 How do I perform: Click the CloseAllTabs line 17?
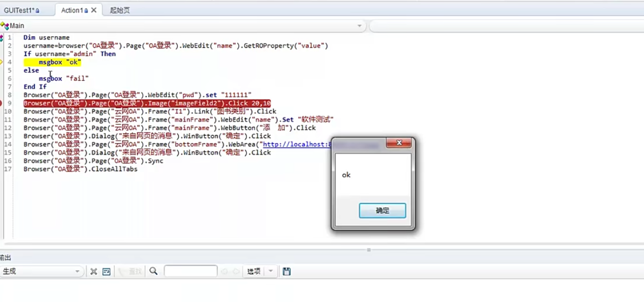(80, 169)
